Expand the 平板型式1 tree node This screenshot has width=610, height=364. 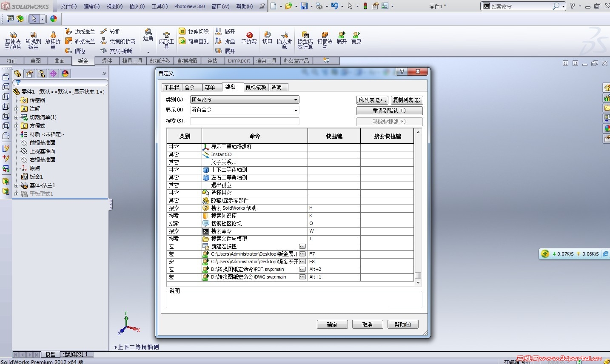(16, 194)
